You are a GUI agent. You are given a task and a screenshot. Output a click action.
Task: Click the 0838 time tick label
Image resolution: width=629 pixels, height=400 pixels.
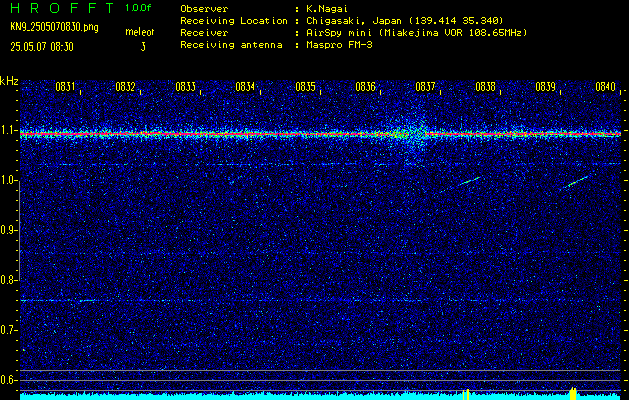pyautogui.click(x=485, y=87)
